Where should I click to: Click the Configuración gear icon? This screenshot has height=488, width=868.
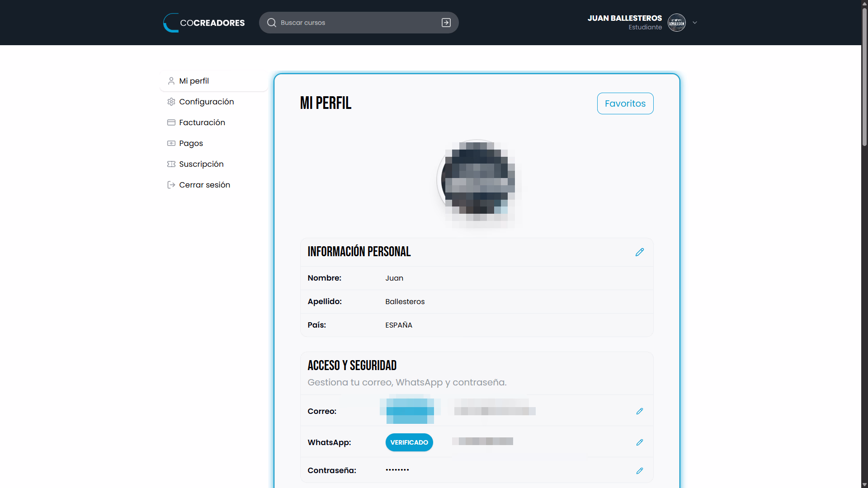pyautogui.click(x=171, y=102)
